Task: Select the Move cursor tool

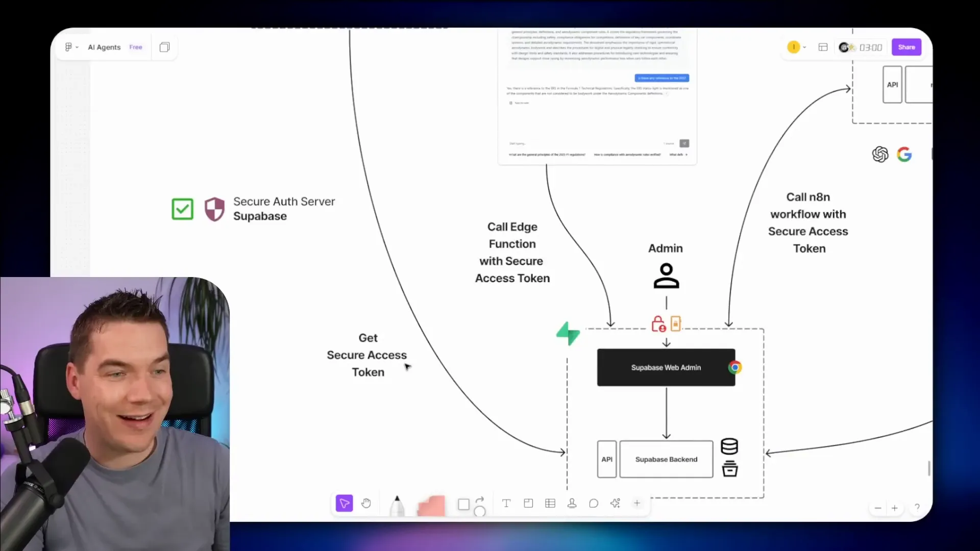Action: click(345, 504)
